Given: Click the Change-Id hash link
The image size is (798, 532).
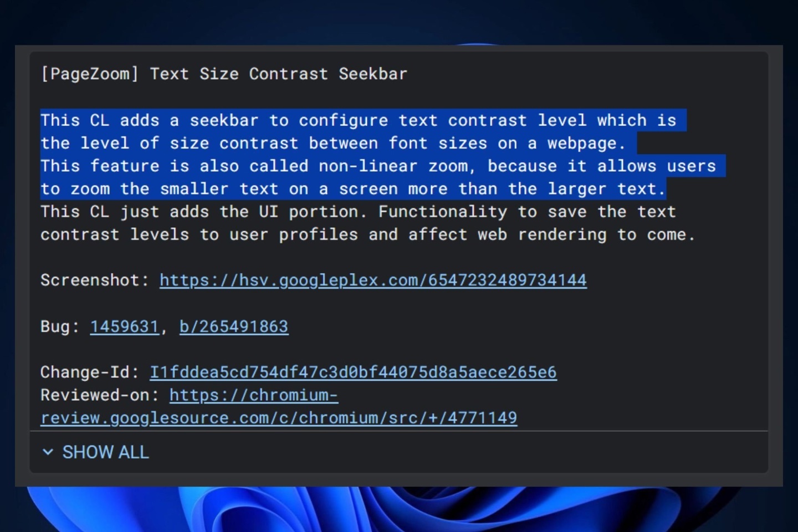Looking at the screenshot, I should click(x=353, y=372).
